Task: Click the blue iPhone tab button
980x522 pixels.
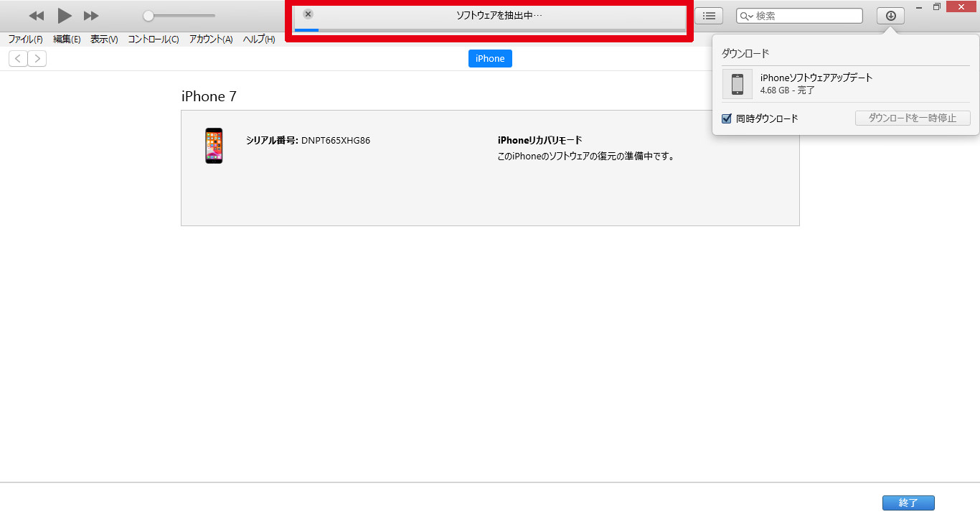Action: [x=490, y=59]
